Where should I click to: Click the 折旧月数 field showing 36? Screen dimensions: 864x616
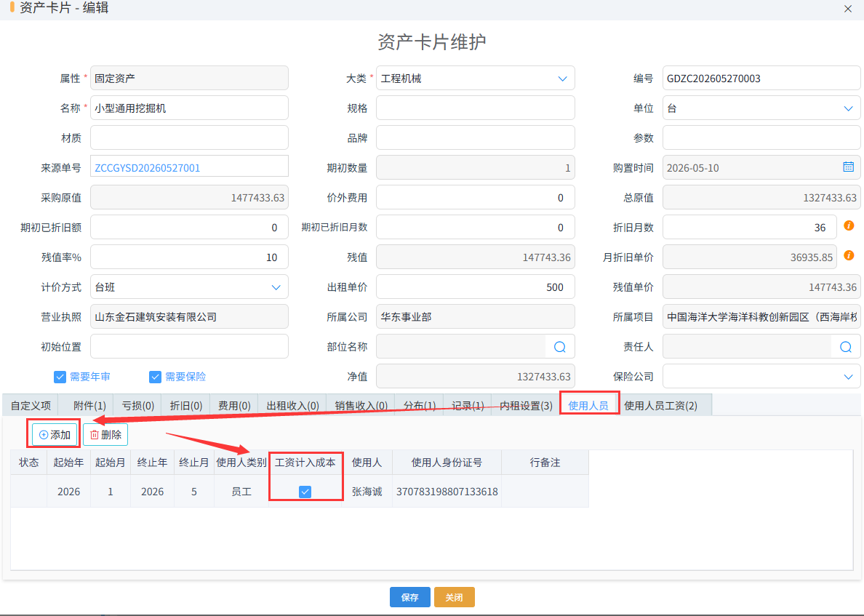point(749,227)
